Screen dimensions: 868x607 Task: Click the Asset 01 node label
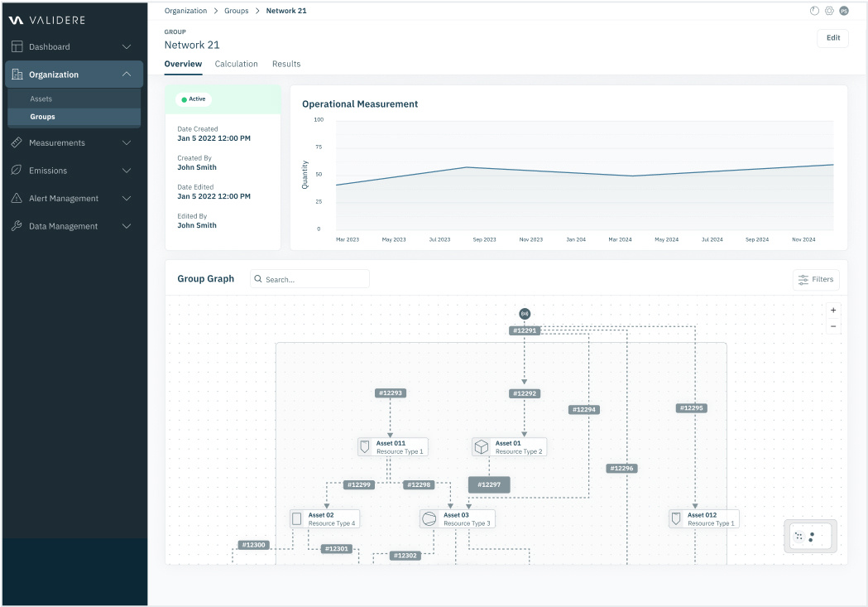(x=508, y=443)
